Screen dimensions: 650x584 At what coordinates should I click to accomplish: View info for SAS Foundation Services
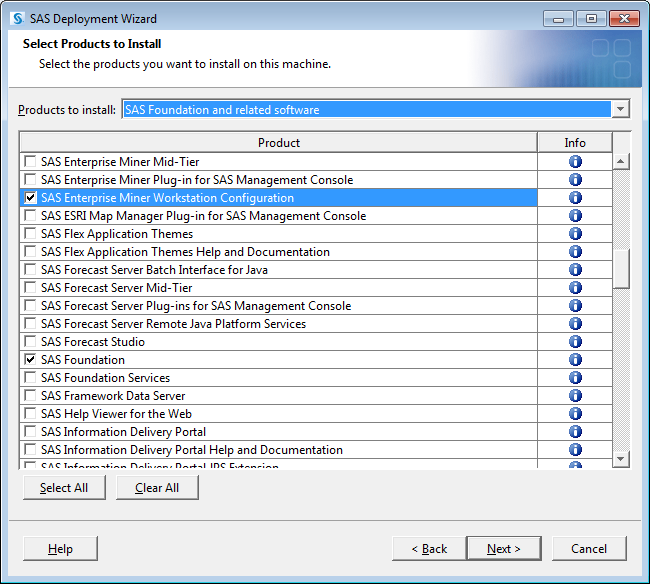[x=575, y=378]
